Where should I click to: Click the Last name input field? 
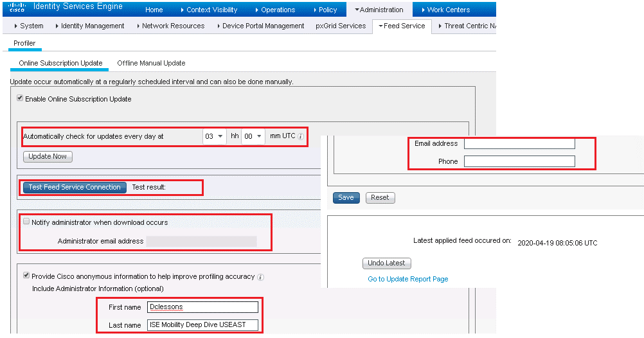203,325
